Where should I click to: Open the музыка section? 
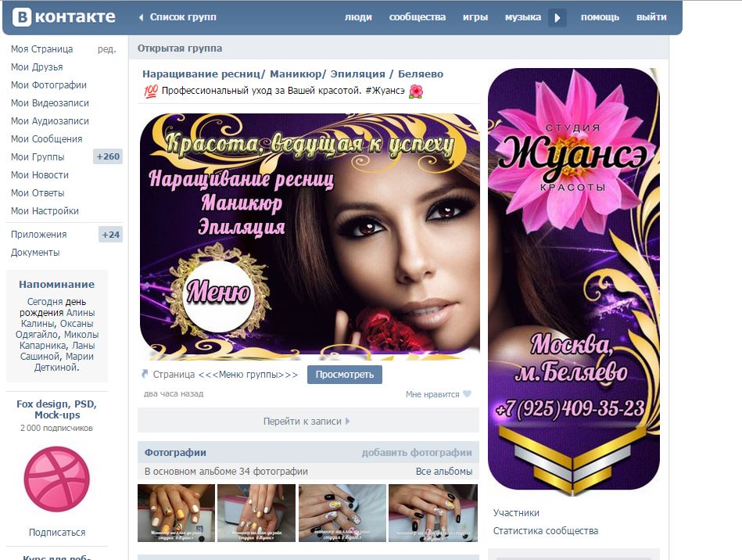click(x=523, y=17)
